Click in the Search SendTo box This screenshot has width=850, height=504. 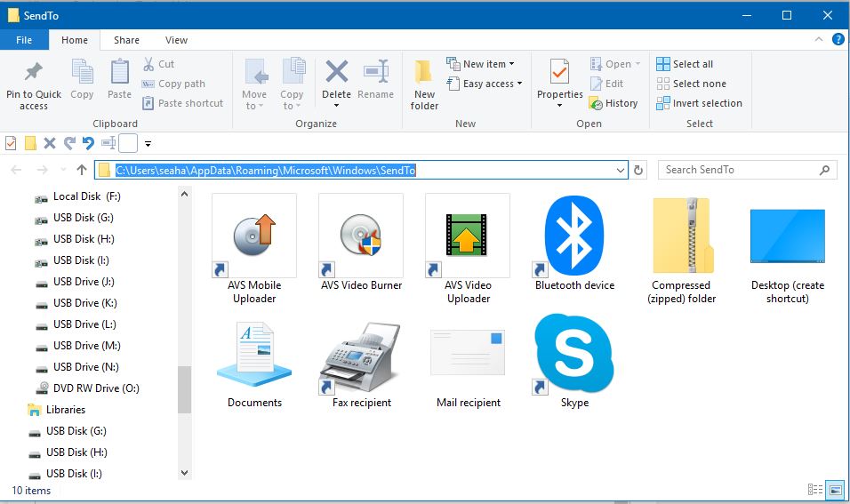[x=747, y=170]
